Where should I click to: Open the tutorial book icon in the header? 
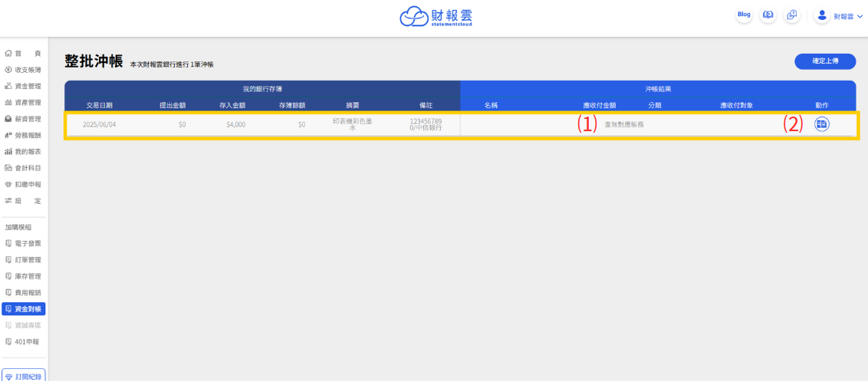(768, 15)
